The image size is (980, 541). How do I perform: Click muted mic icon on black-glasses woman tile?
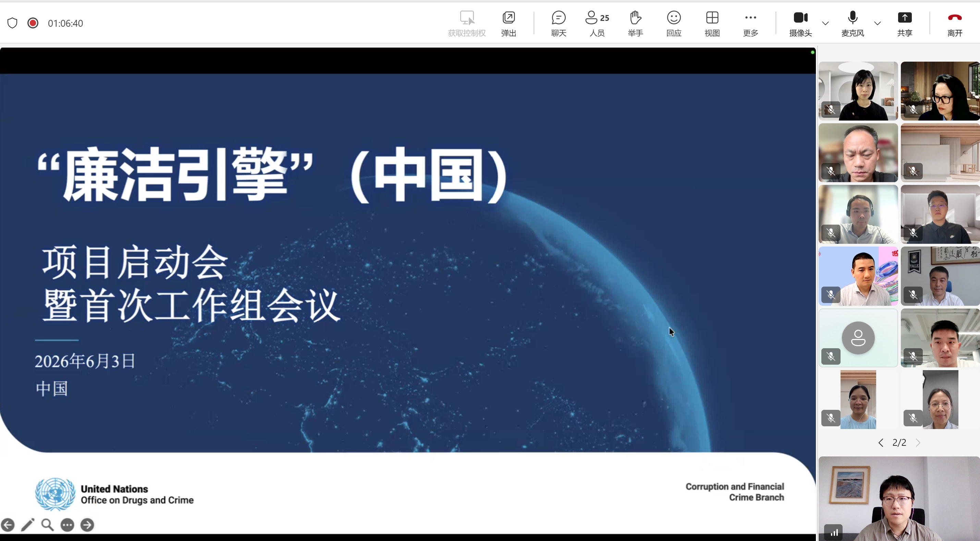point(913,110)
